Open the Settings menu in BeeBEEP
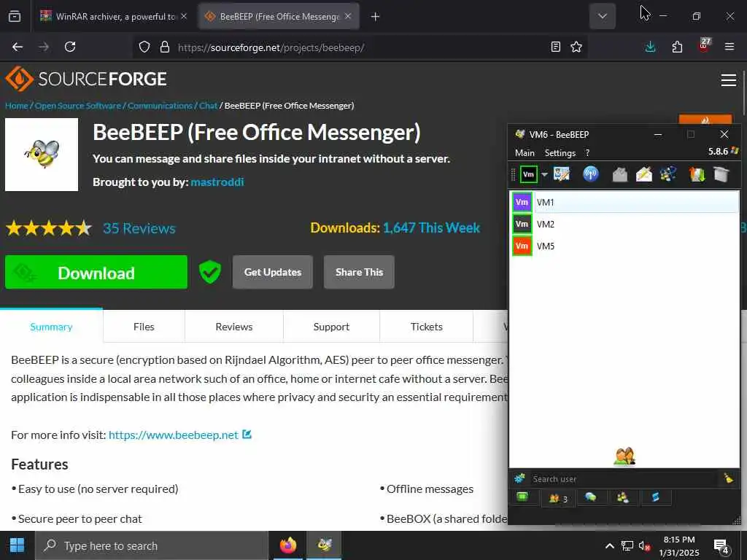Image resolution: width=747 pixels, height=560 pixels. click(x=560, y=153)
